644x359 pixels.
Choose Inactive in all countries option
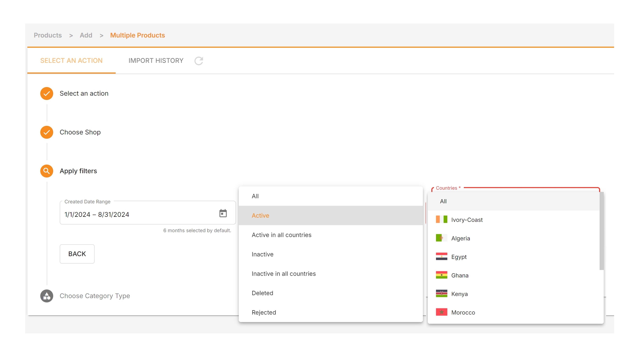tap(331, 274)
